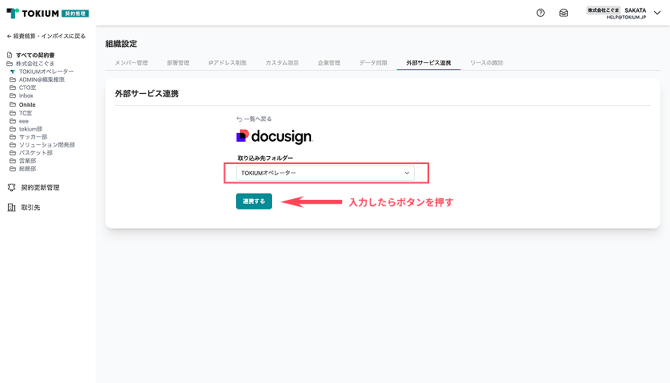Switch to the 企業管理 tab

click(329, 63)
